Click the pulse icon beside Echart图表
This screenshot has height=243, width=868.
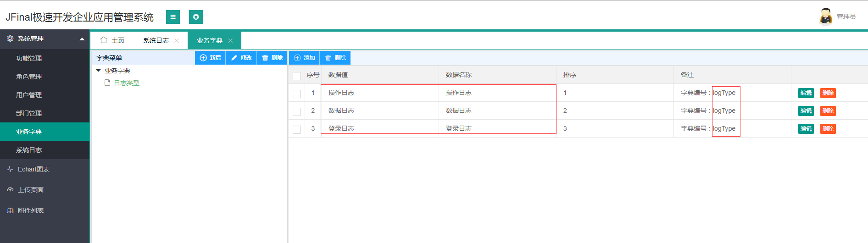click(10, 169)
